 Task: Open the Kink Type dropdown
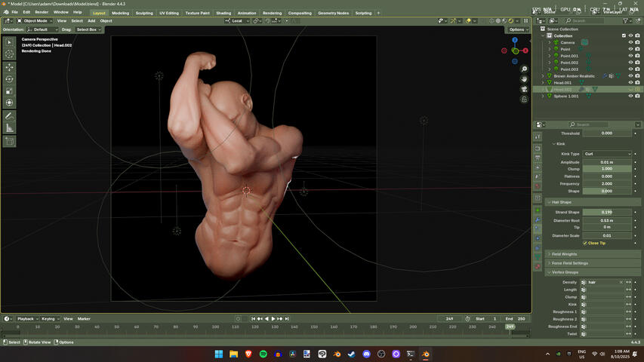click(607, 154)
